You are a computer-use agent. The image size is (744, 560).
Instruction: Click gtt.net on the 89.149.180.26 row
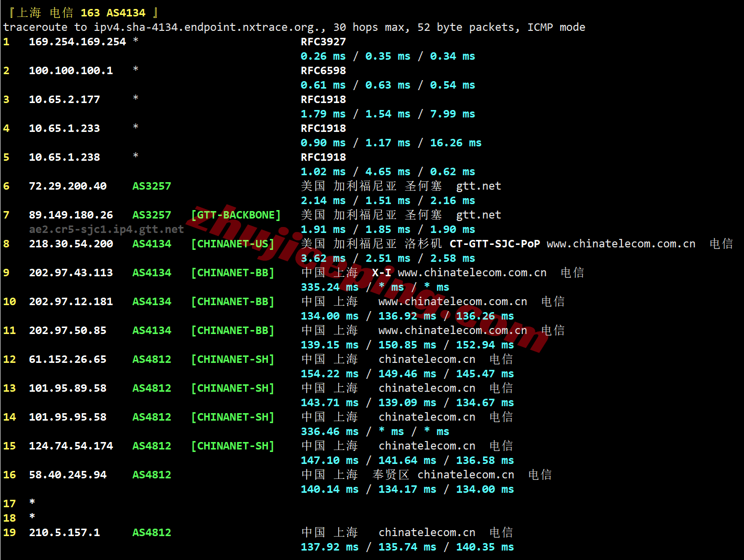tap(479, 215)
